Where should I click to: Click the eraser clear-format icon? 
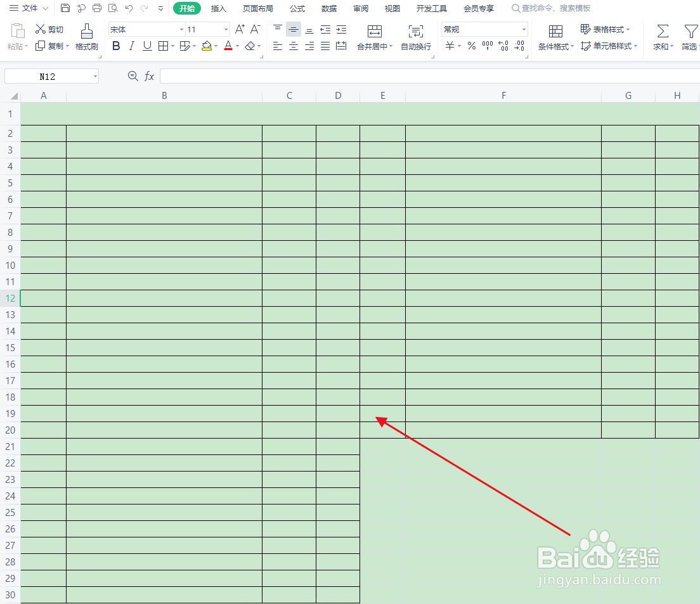pyautogui.click(x=250, y=46)
